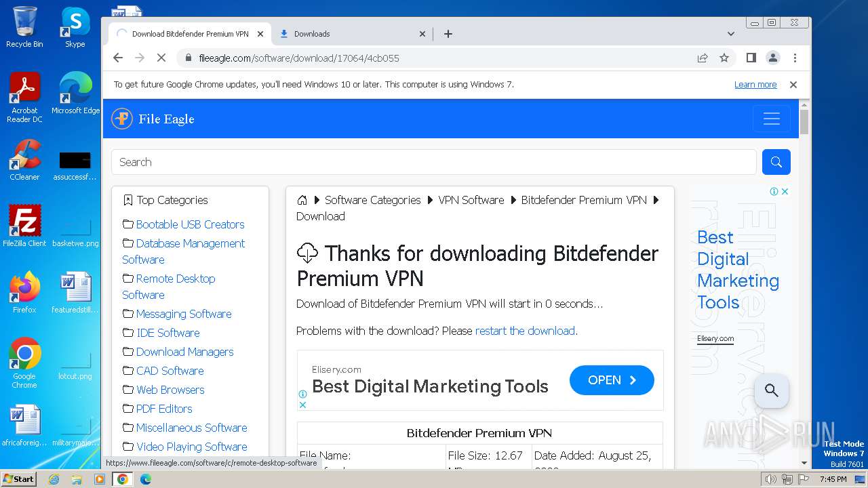Click the browser back arrow

[x=118, y=58]
